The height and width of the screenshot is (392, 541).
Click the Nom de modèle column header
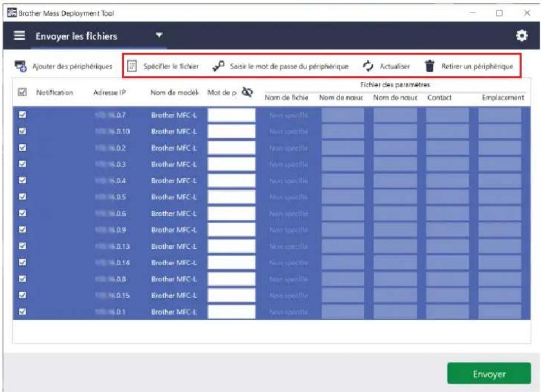tap(174, 92)
